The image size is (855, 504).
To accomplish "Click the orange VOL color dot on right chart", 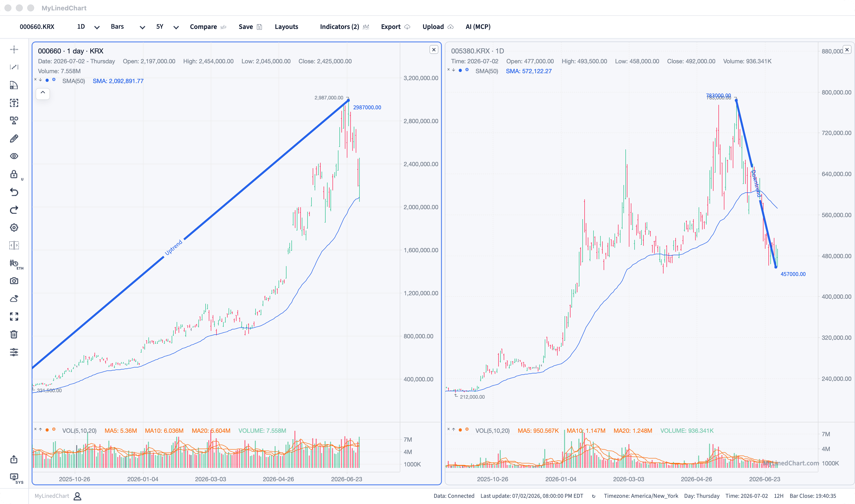I will [x=460, y=430].
